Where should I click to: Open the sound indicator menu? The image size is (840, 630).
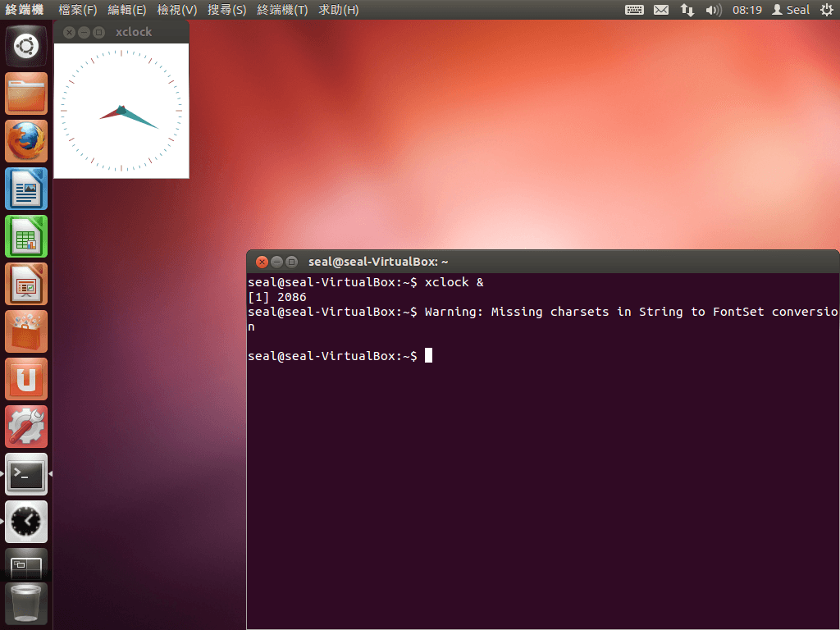pyautogui.click(x=713, y=10)
